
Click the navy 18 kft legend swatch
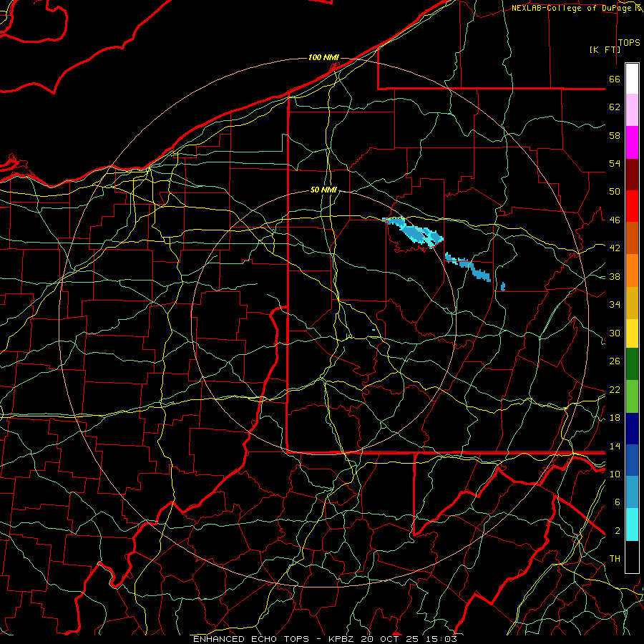pos(632,428)
